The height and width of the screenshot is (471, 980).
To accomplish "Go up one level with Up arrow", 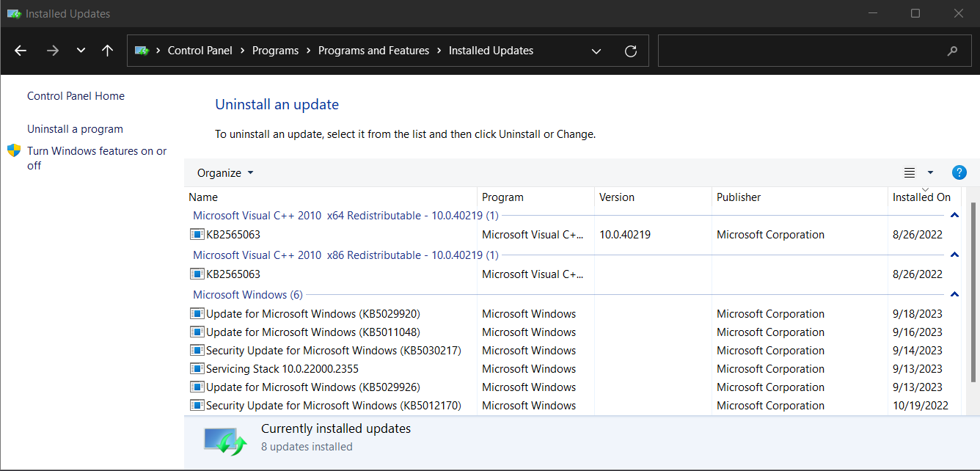I will (108, 51).
